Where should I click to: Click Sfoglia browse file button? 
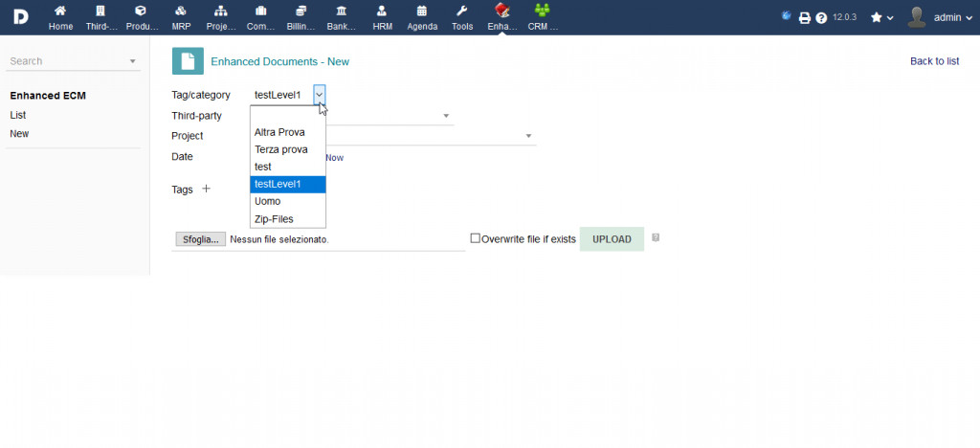201,239
